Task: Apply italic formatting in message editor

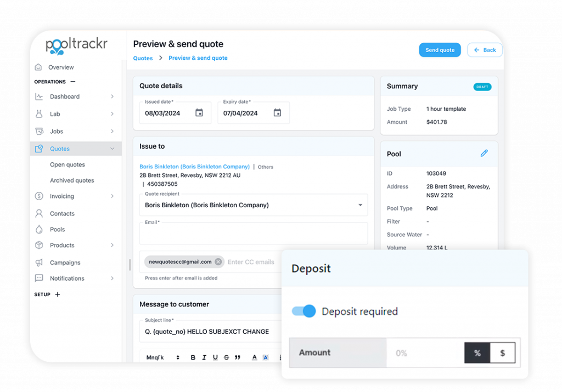Action: (204, 357)
